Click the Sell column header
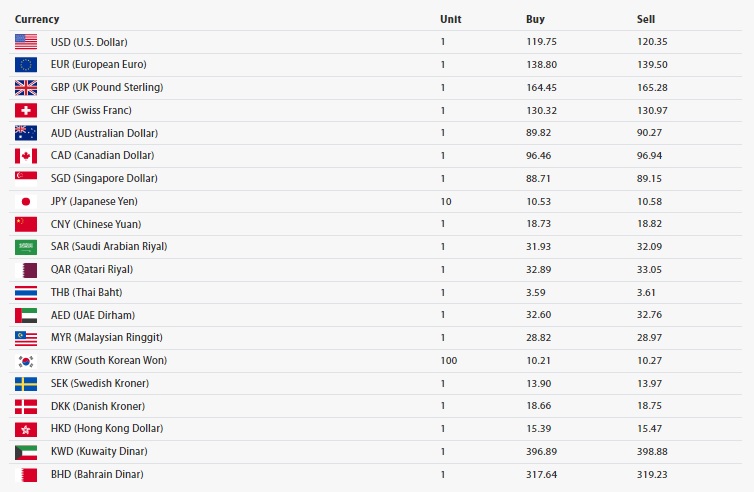The height and width of the screenshot is (492, 754). click(645, 19)
